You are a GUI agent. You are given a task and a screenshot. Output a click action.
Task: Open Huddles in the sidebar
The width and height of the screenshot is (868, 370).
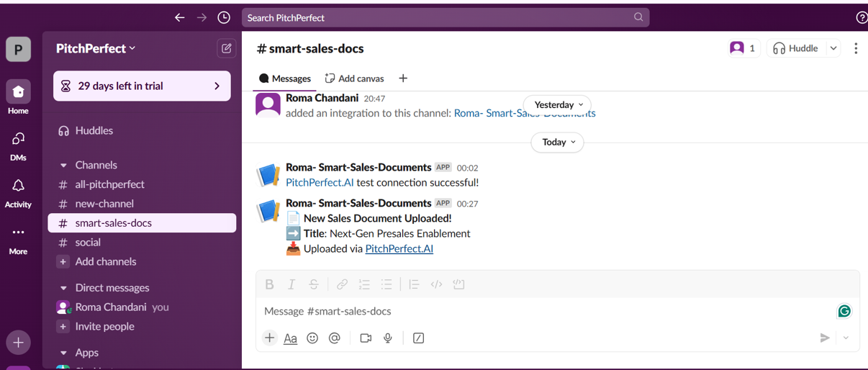142,130
